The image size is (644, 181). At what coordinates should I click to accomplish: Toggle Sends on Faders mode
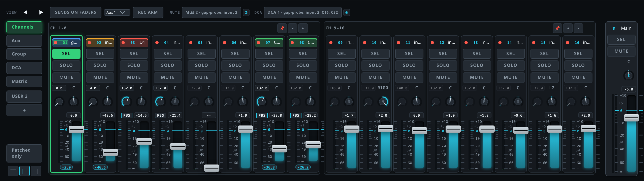tap(75, 12)
